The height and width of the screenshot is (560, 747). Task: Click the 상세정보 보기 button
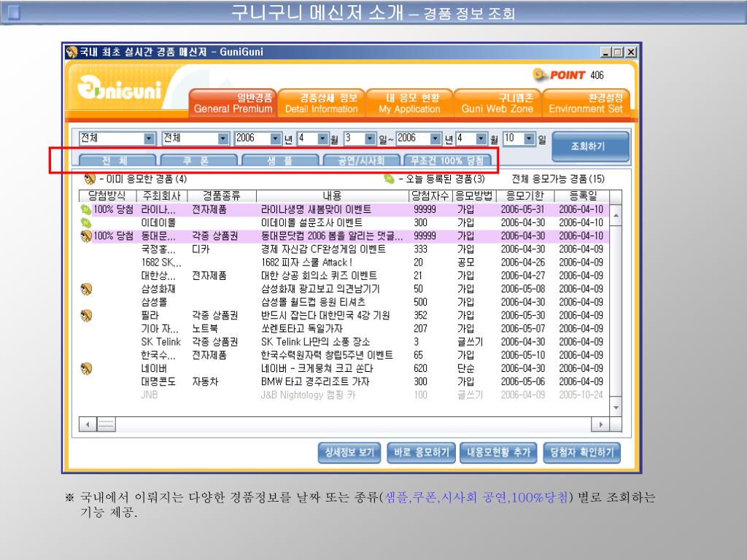349,452
